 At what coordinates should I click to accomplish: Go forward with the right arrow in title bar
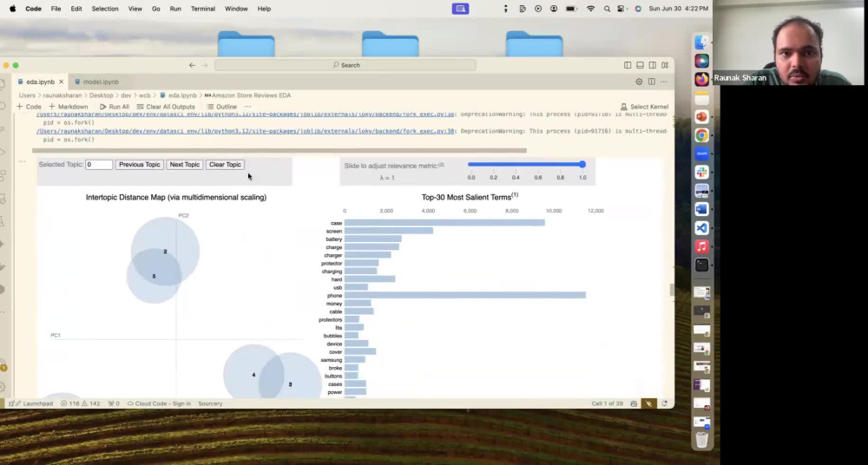click(204, 65)
